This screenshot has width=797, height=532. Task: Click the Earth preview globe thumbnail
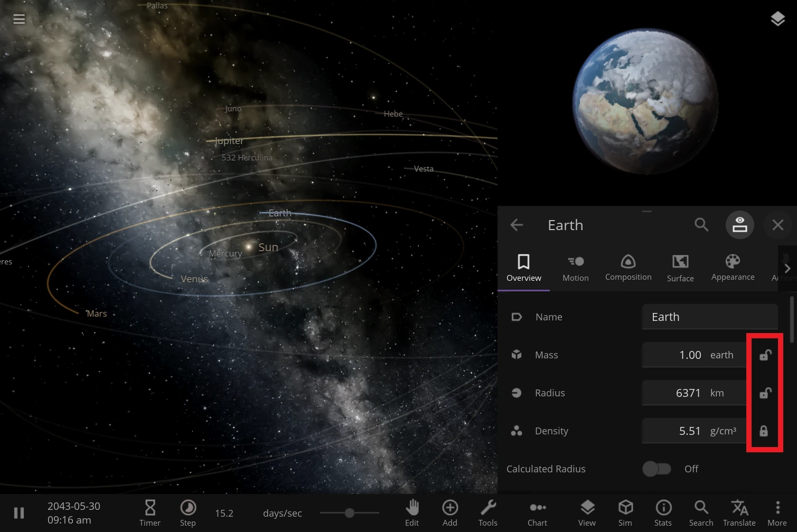646,101
